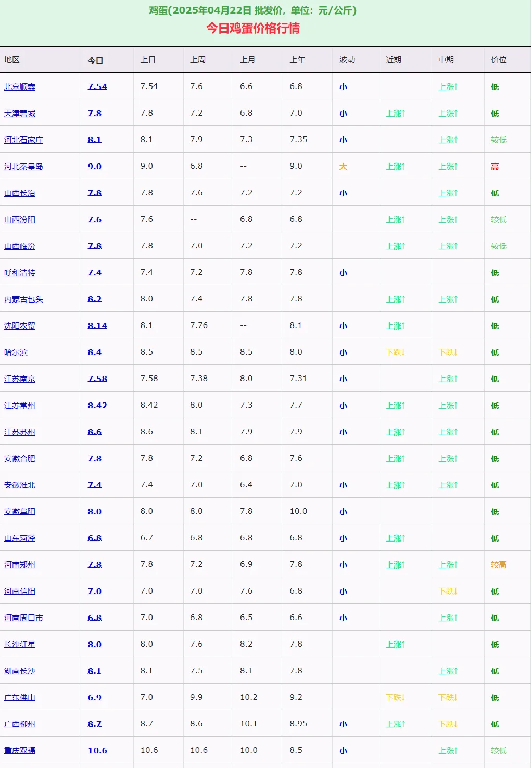Click the 上月 column header
This screenshot has height=768, width=532.
point(248,60)
